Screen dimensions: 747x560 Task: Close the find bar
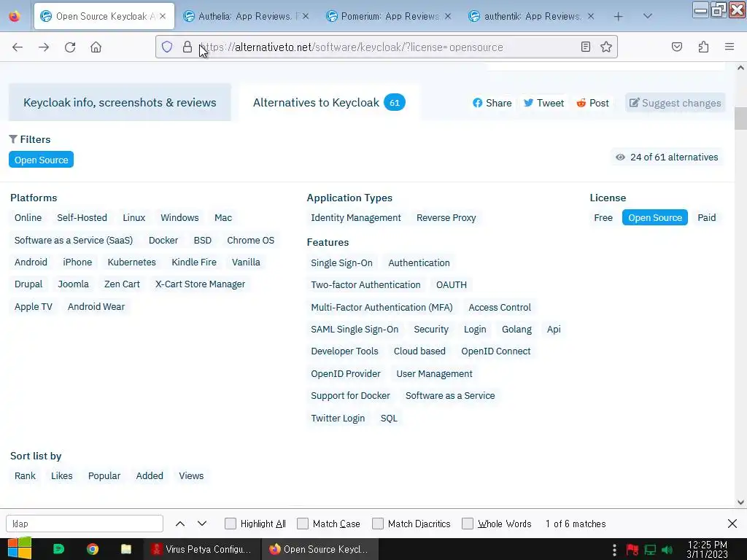732,524
